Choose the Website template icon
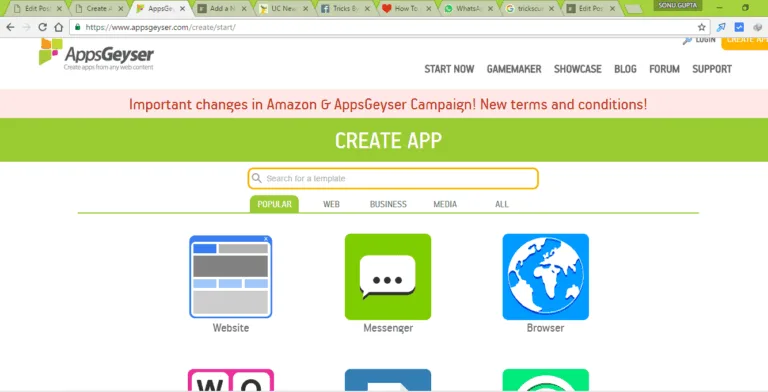The image size is (768, 392). point(231,277)
